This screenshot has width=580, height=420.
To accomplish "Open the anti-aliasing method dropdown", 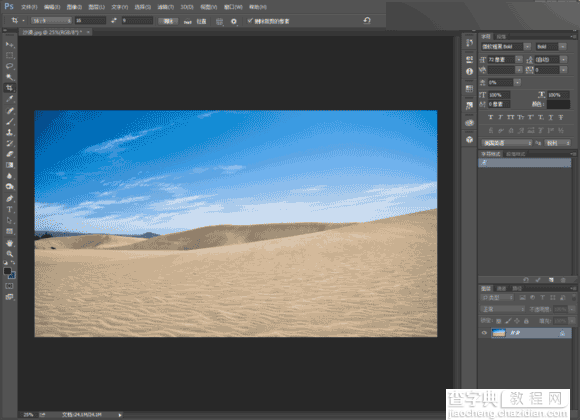I will [557, 143].
